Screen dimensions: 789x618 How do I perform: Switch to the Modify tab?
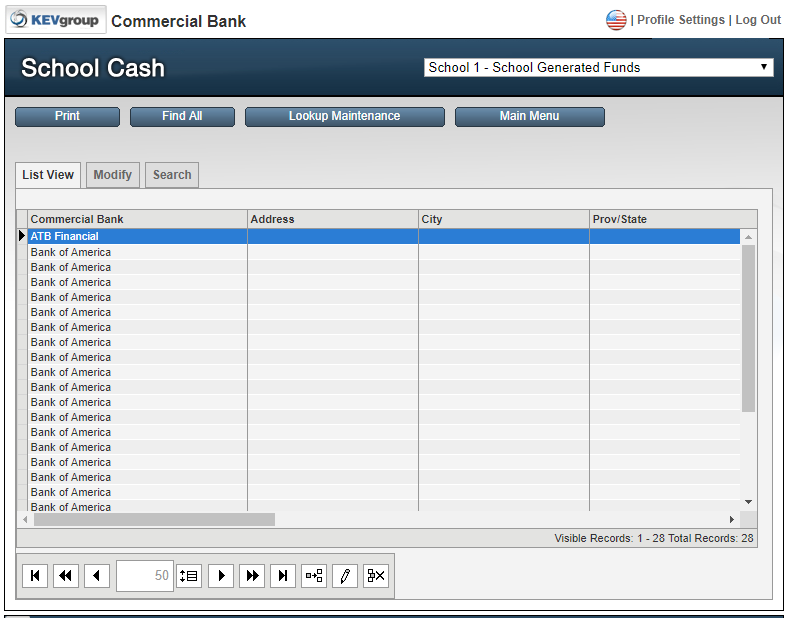(x=113, y=175)
